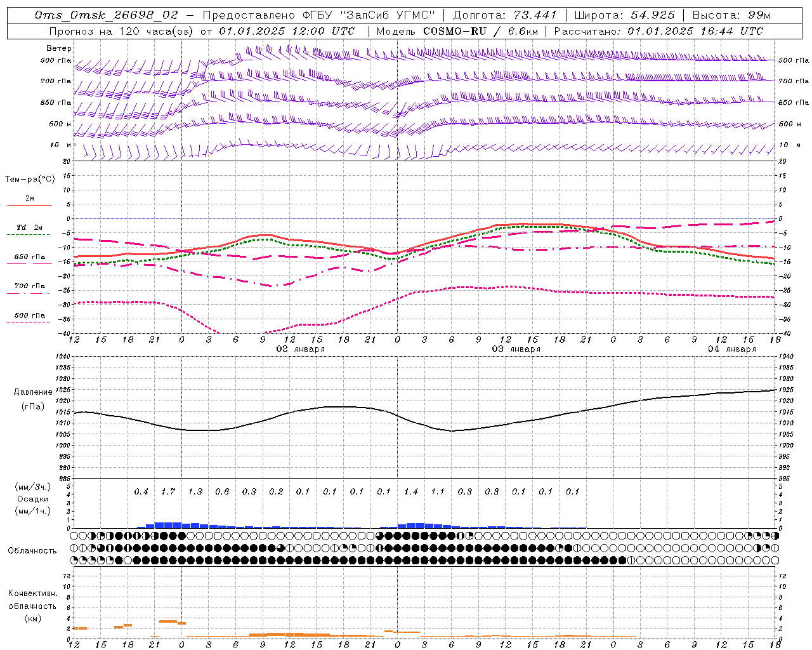
Task: Click the '850 гПа' temperature legend label
Action: tap(30, 257)
